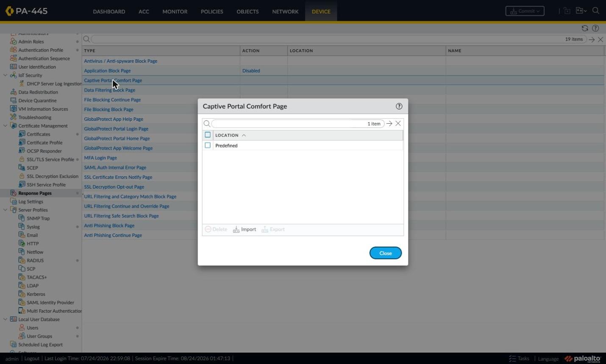The height and width of the screenshot is (364, 606).
Task: Sort the dialog list by LOCATION column
Action: (227, 135)
